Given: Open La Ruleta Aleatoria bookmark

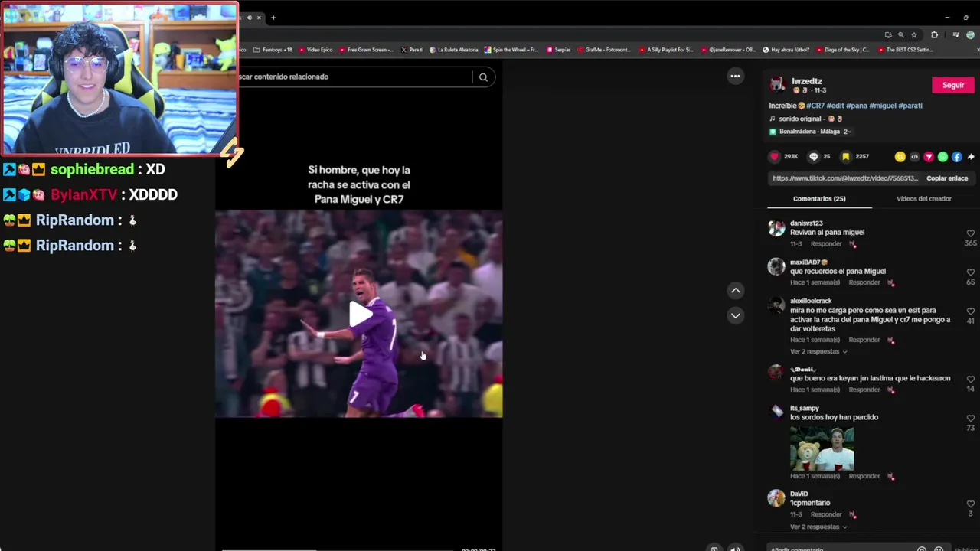Looking at the screenshot, I should click(x=454, y=50).
